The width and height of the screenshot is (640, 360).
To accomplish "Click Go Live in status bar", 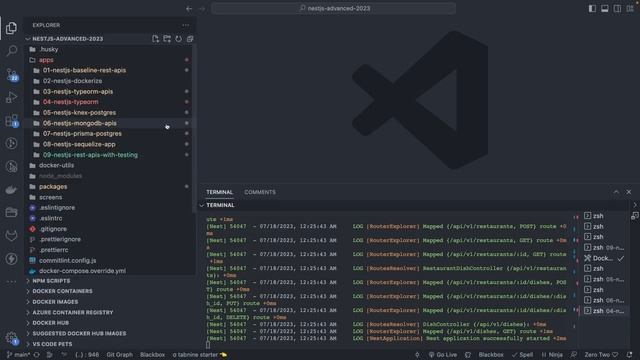I will tap(443, 355).
